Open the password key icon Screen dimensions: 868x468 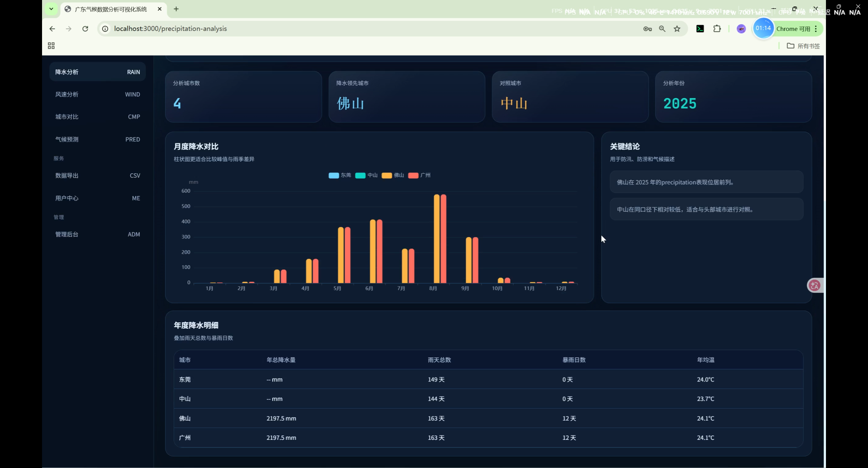point(647,29)
